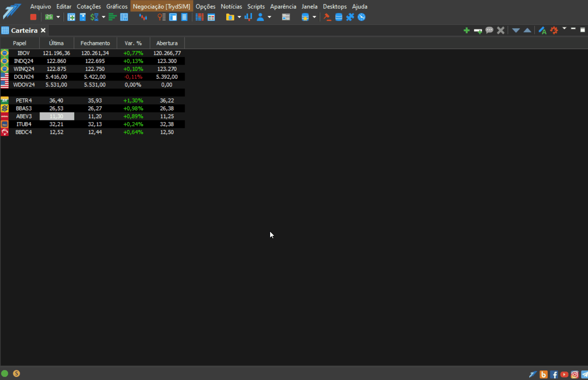The image size is (588, 380).
Task: Click the blue box with star icon
Action: [x=305, y=17]
